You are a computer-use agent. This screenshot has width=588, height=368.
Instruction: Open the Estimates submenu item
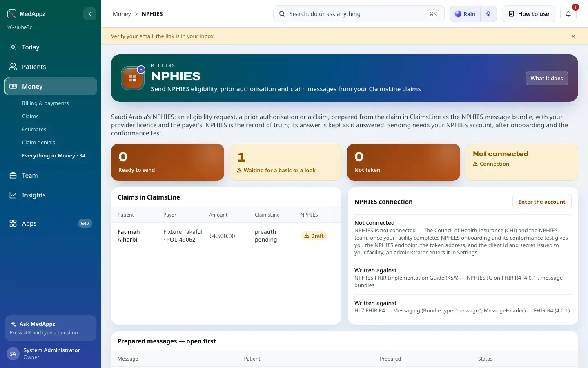coord(34,129)
